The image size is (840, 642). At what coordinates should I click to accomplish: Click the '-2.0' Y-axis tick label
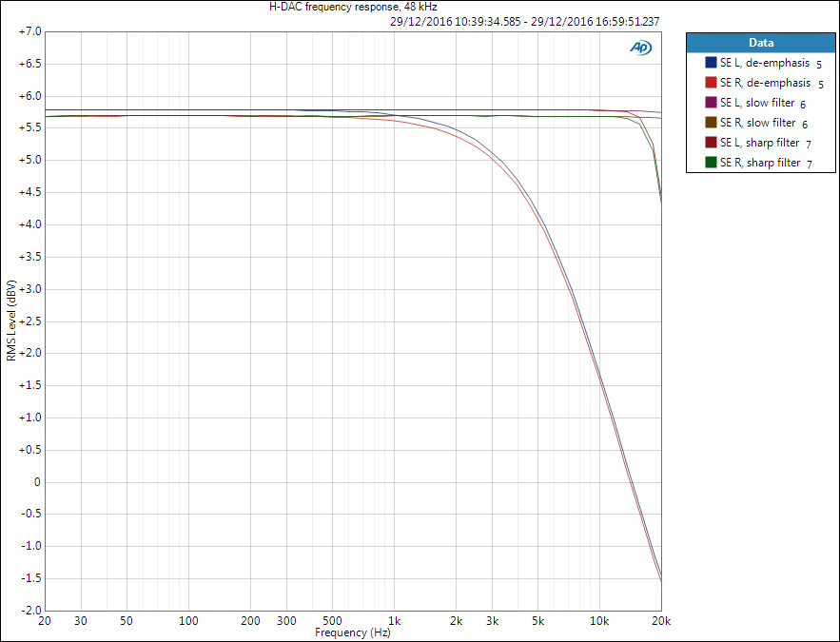[x=30, y=611]
